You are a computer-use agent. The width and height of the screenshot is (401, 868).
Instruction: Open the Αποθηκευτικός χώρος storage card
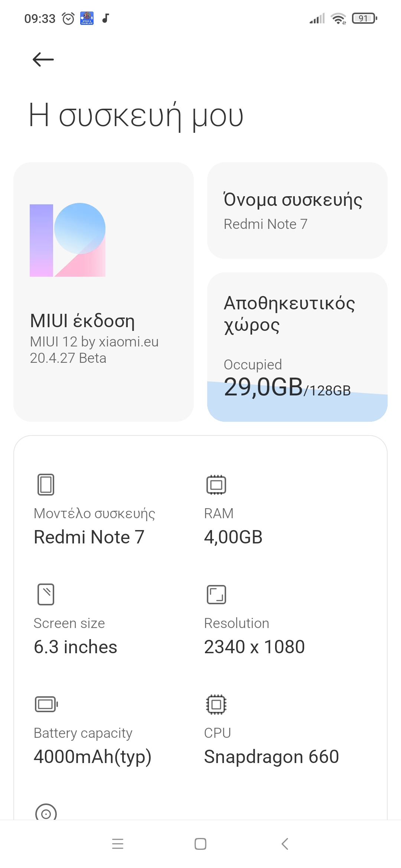tap(297, 346)
